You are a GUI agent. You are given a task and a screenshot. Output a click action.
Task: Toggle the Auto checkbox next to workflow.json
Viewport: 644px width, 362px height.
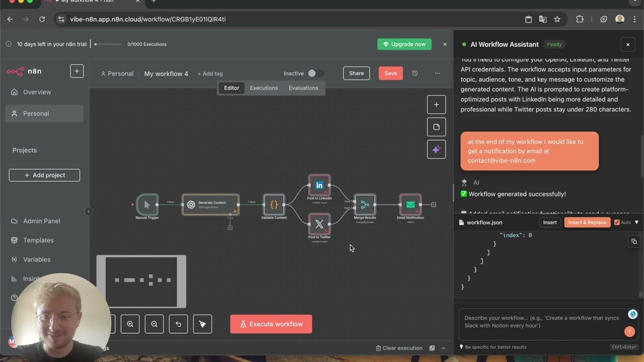(x=618, y=222)
